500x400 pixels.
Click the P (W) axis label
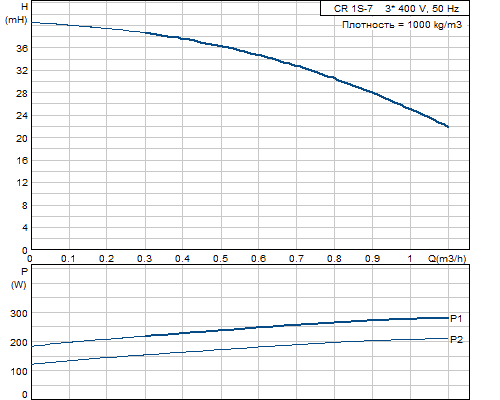coord(19,278)
